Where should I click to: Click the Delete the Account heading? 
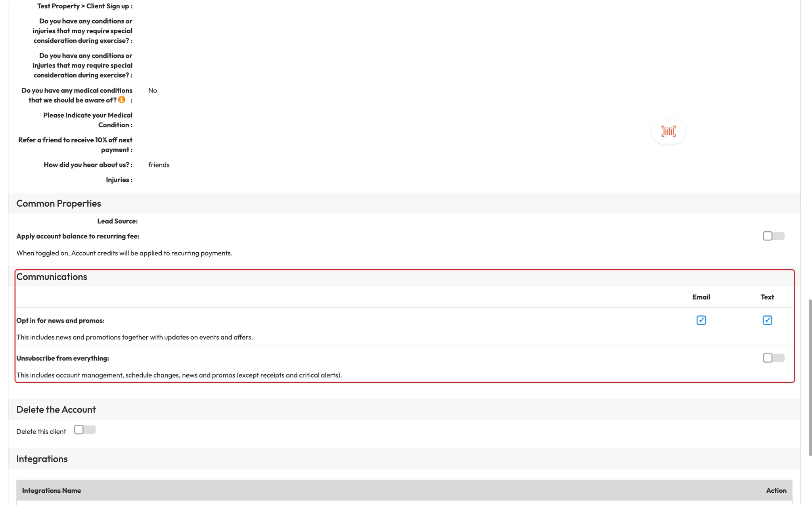[x=56, y=410]
